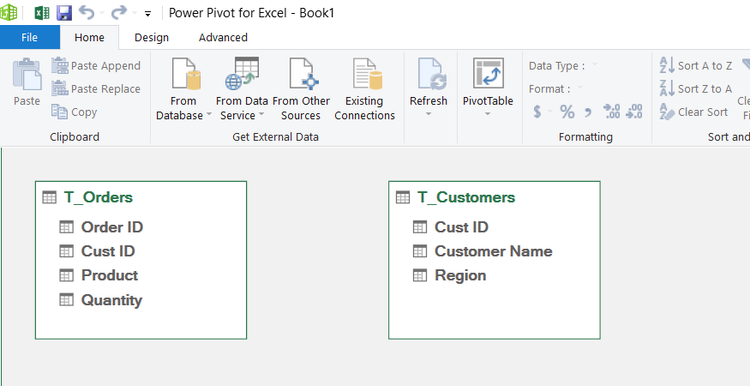Screen dimensions: 750x386
Task: Click the T_Customers table icon
Action: coord(403,197)
